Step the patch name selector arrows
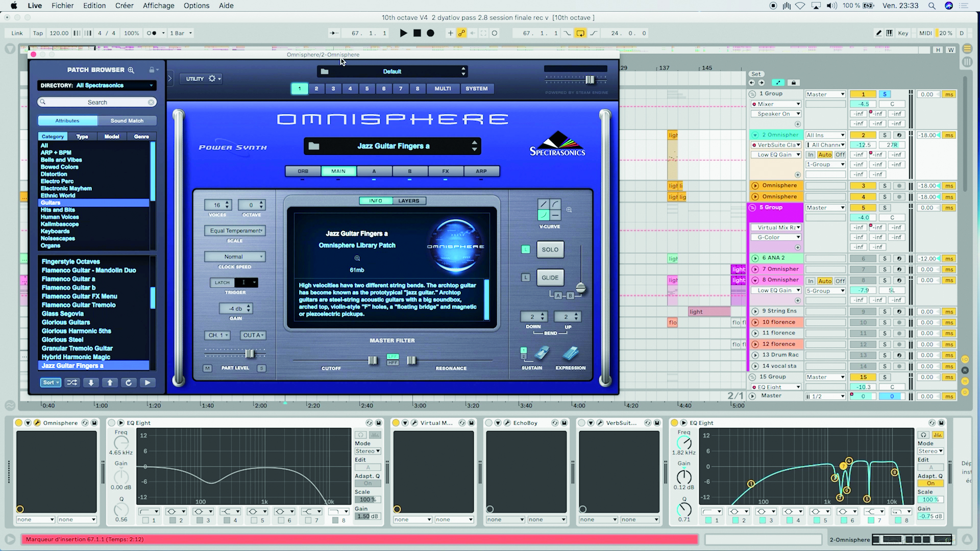Screen dimensions: 980x551 point(474,146)
